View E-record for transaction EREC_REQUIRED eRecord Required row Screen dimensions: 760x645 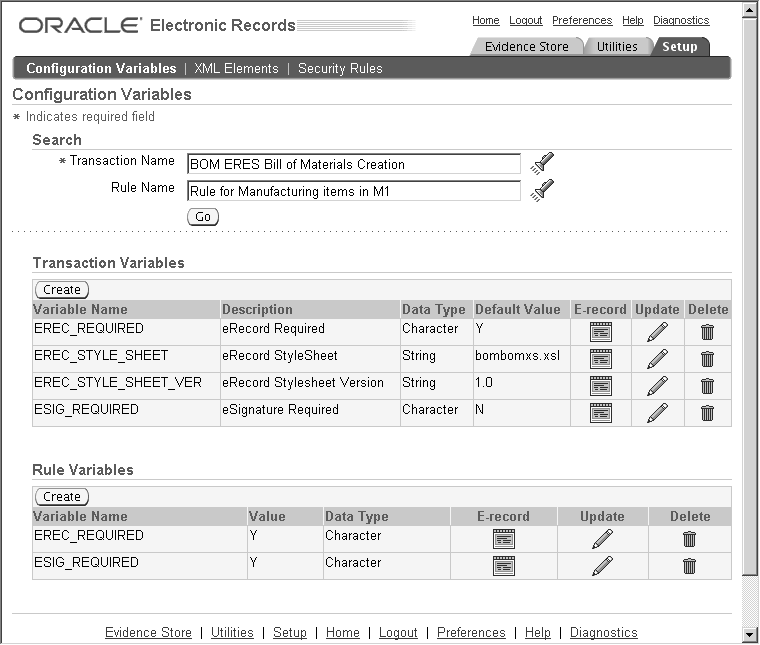coord(601,332)
